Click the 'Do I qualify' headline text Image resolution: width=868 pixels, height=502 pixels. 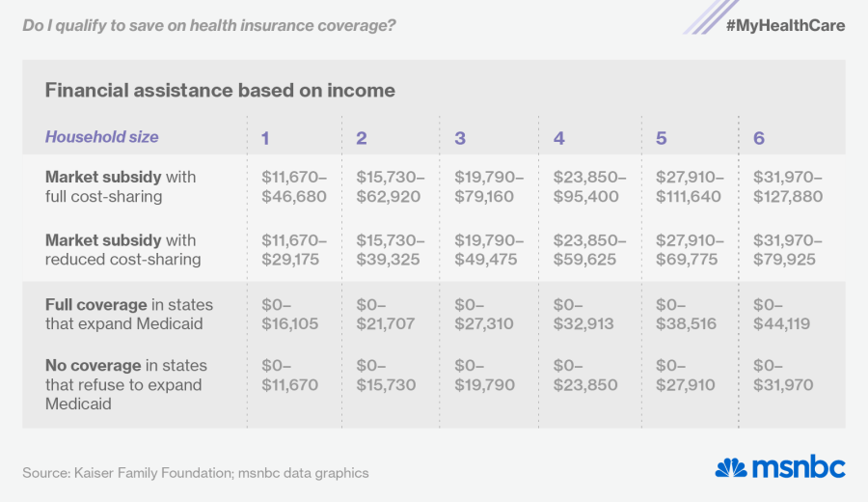pos(209,25)
